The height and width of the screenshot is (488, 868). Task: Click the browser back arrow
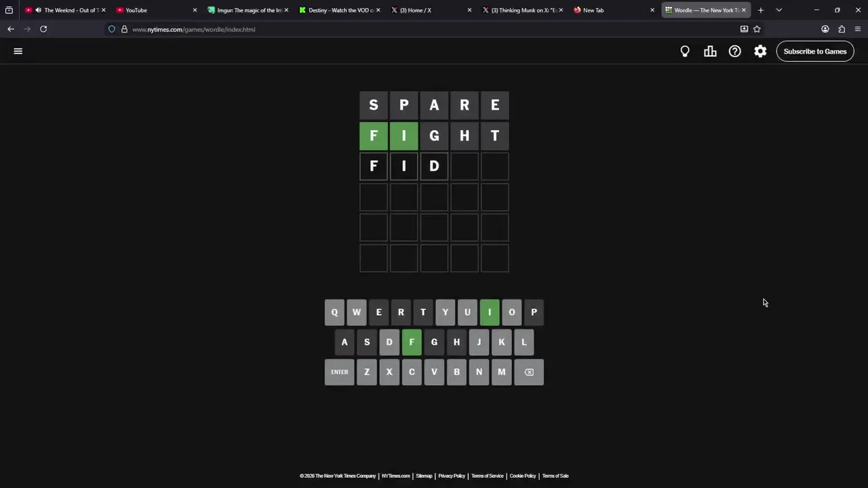tap(11, 29)
